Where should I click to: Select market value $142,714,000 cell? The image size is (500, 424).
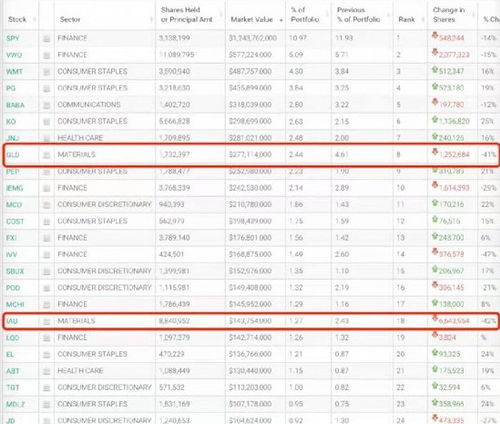click(250, 338)
